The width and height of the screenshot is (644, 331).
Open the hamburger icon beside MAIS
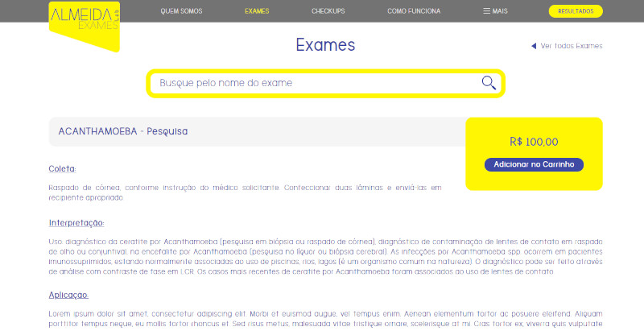pos(486,11)
